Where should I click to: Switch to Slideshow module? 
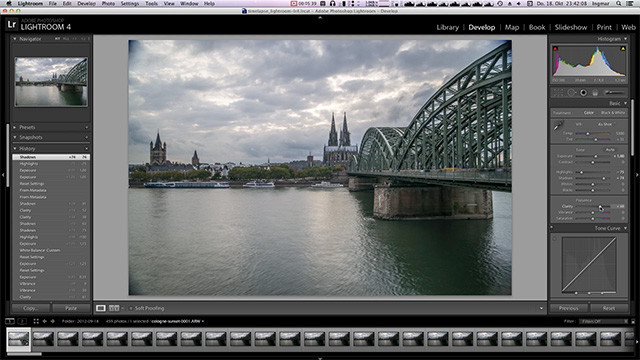[571, 27]
